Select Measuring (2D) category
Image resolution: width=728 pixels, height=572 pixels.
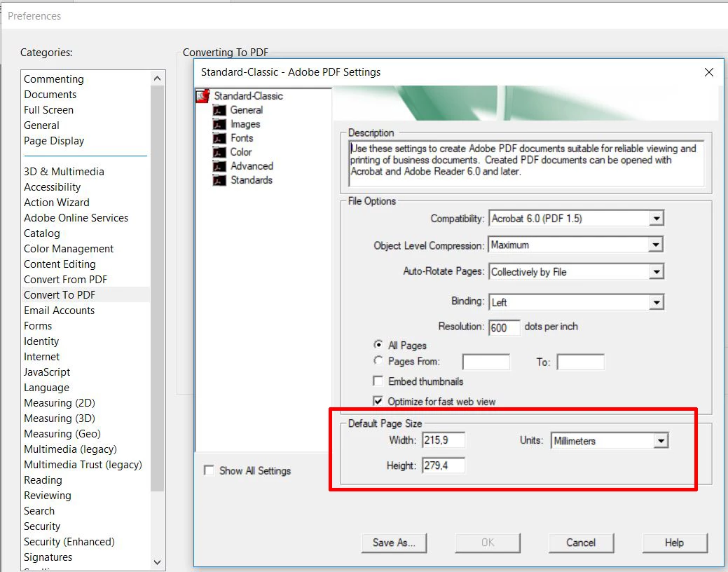[60, 403]
